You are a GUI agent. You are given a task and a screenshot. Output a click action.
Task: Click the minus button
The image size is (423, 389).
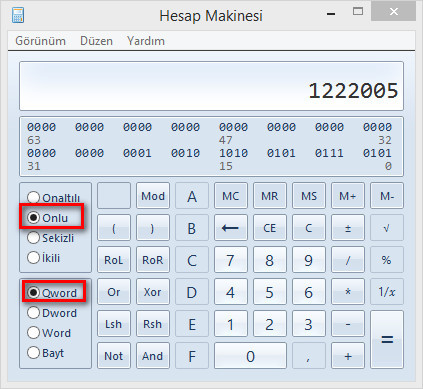coord(348,324)
